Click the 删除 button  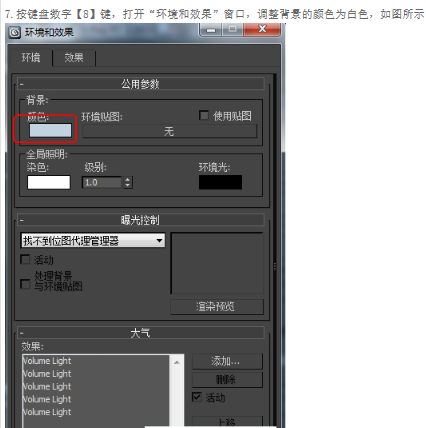(x=227, y=380)
